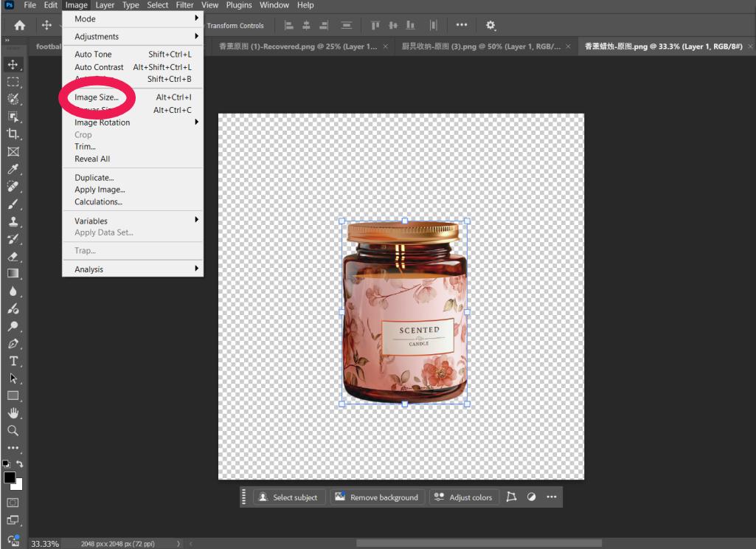Click align right edges icon
Image resolution: width=756 pixels, height=549 pixels.
click(x=324, y=25)
